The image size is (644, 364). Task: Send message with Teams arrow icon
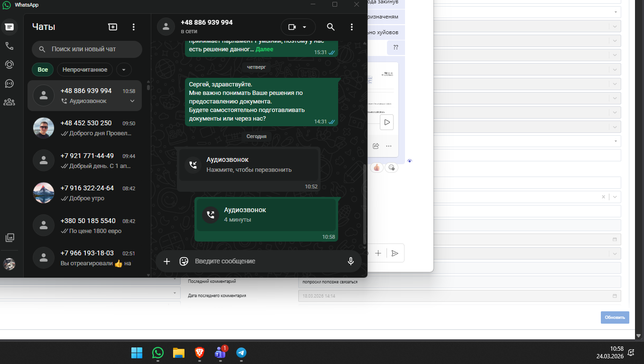[x=395, y=253]
